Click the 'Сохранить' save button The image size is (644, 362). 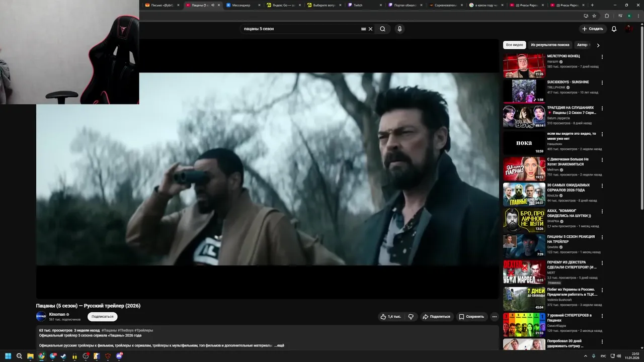[471, 317]
